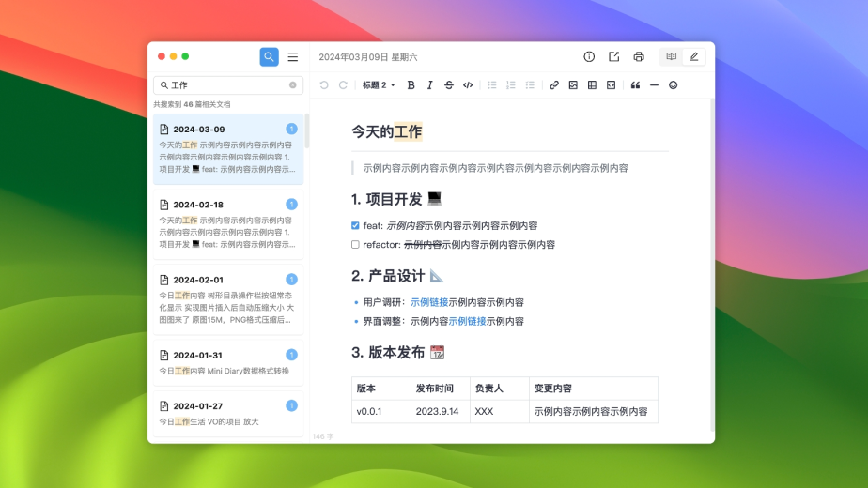Image resolution: width=868 pixels, height=488 pixels.
Task: Toggle bold formatting
Action: coord(411,85)
